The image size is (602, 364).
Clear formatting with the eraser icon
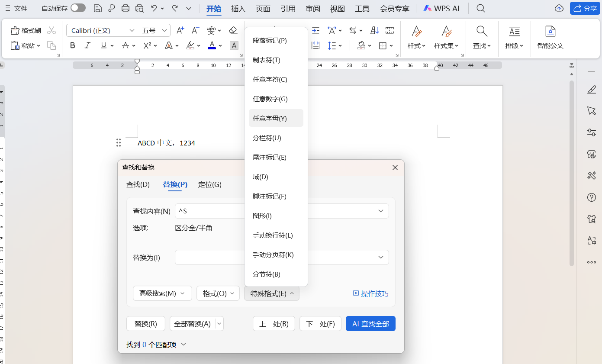(x=233, y=30)
